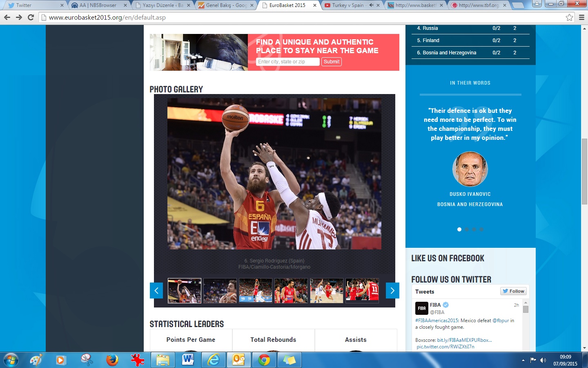Select the second quote carousel dot
The height and width of the screenshot is (368, 588).
(x=467, y=229)
